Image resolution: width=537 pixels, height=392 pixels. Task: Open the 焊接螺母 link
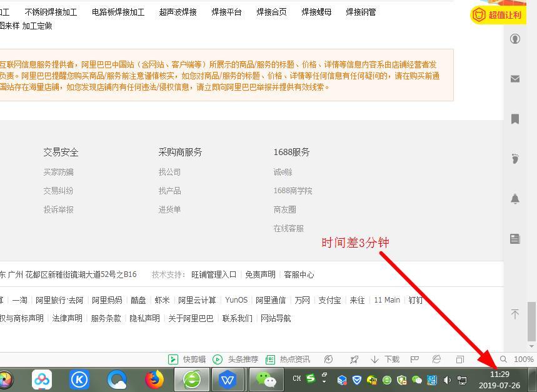pyautogui.click(x=316, y=13)
